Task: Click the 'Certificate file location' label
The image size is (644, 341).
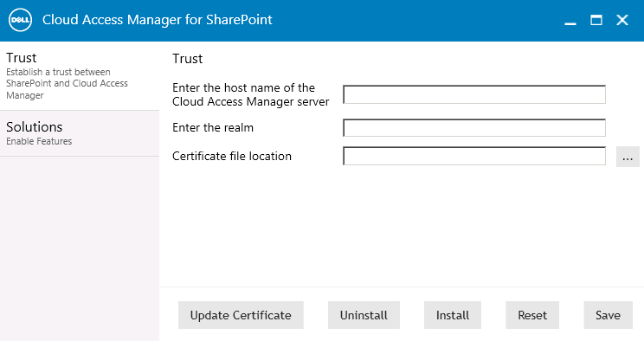Action: click(232, 156)
